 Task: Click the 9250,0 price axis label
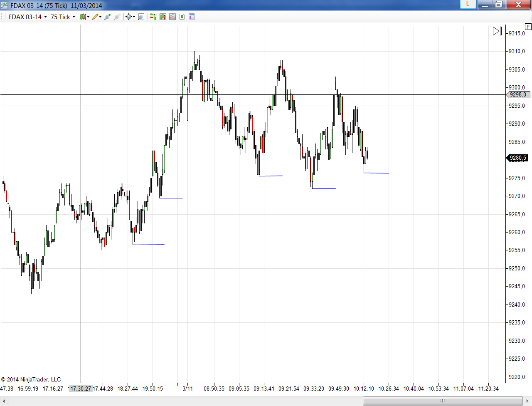(517, 268)
